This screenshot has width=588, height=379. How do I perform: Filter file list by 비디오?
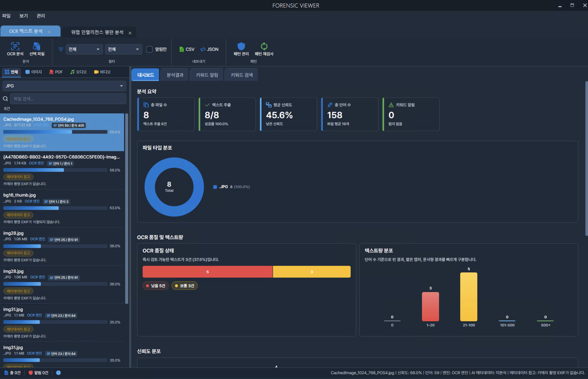pos(102,72)
